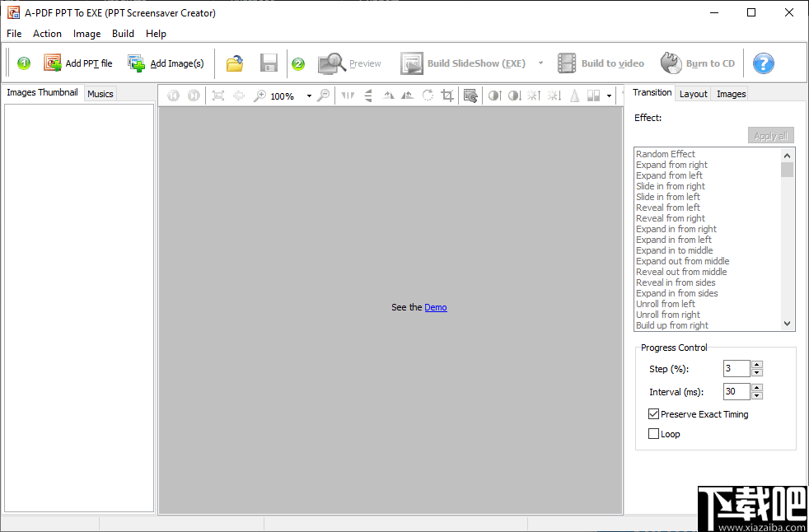Screen dimensions: 809x532
Task: Open a project with the folder icon
Action: (235, 63)
